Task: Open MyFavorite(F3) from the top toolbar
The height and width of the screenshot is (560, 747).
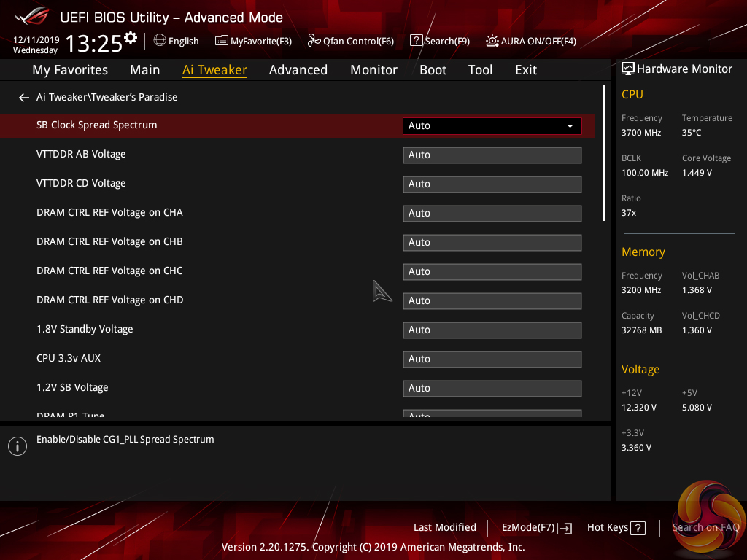Action: coord(253,41)
